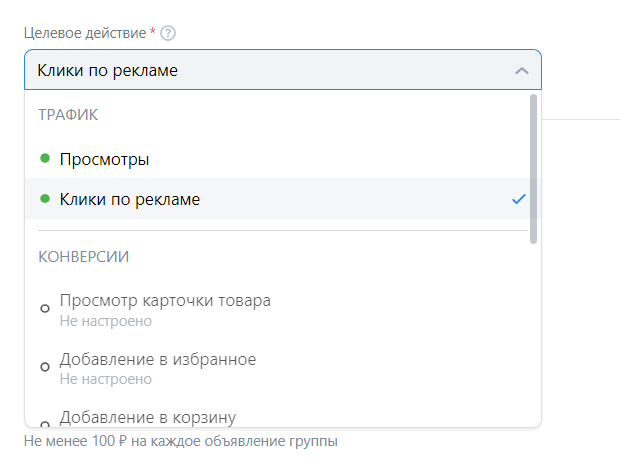
Task: Click the circle next to Просмотр карточки товара
Action: coord(45,308)
